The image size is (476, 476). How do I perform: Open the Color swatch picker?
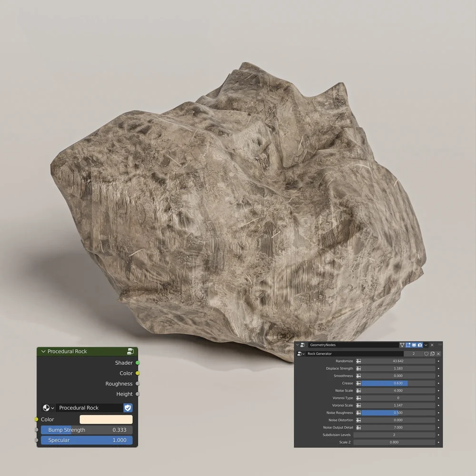106,419
